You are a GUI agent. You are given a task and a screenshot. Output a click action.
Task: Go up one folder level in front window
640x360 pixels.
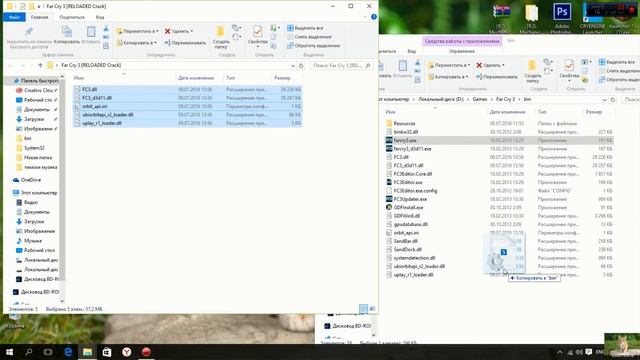40,65
